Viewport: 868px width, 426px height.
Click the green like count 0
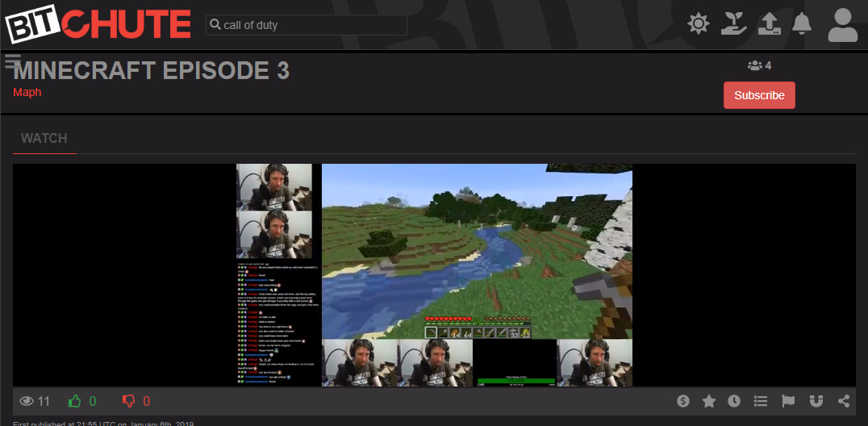[93, 401]
